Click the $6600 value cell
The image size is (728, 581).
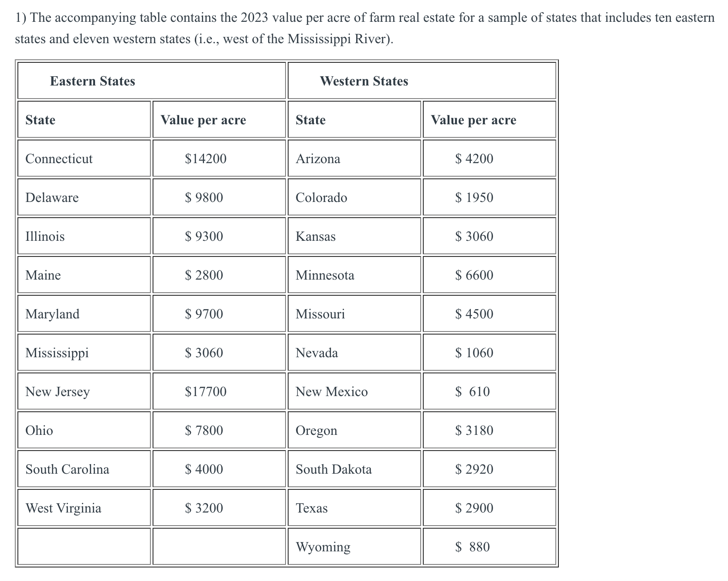click(490, 275)
